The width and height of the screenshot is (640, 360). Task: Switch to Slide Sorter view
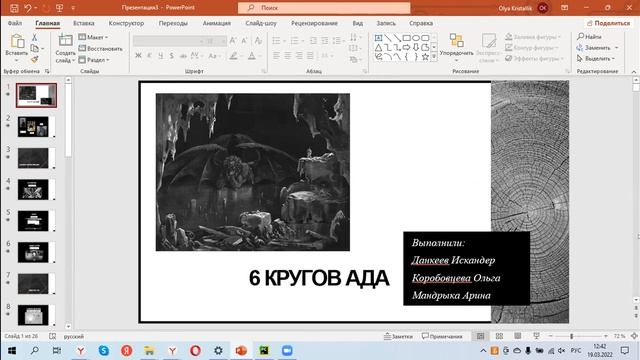click(x=499, y=336)
